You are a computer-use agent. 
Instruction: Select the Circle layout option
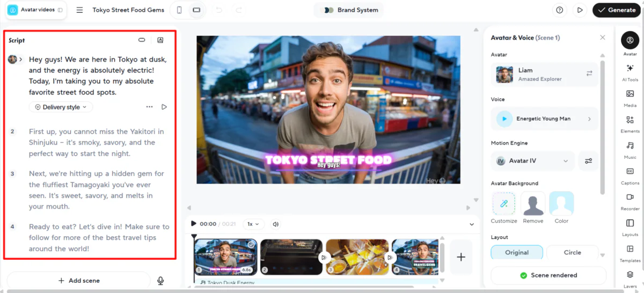point(572,252)
